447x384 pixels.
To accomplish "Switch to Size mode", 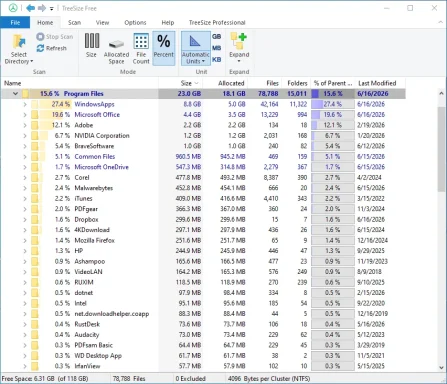I will pos(91,45).
